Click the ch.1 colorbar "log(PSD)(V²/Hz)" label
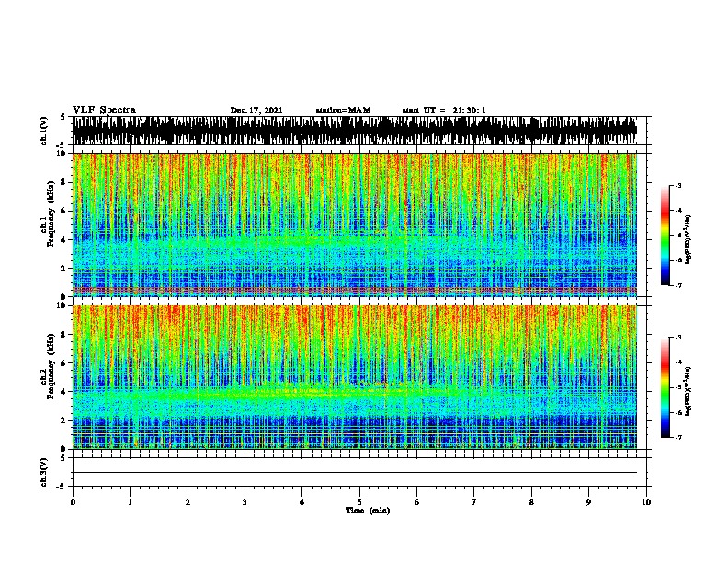This screenshot has width=728, height=563. tap(688, 240)
